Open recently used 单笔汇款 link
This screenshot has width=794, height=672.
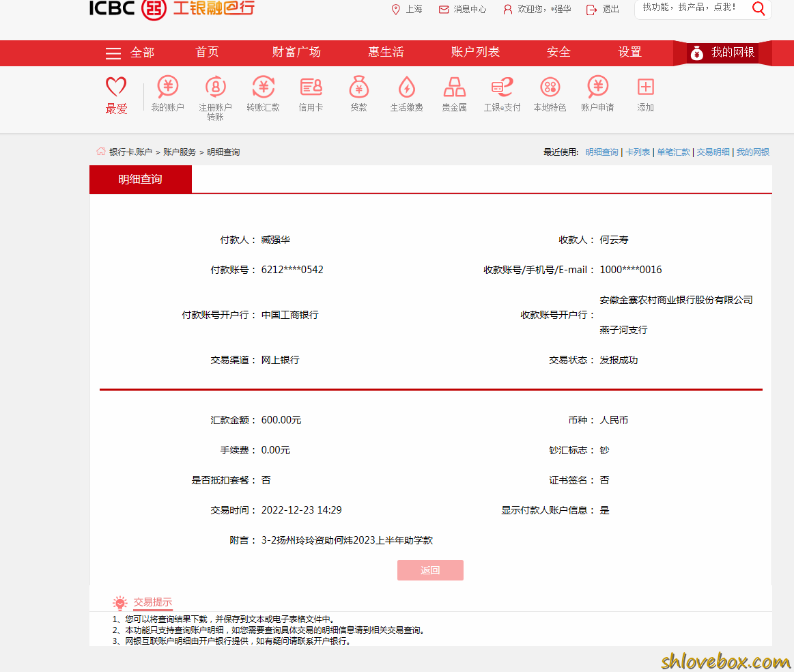point(673,152)
